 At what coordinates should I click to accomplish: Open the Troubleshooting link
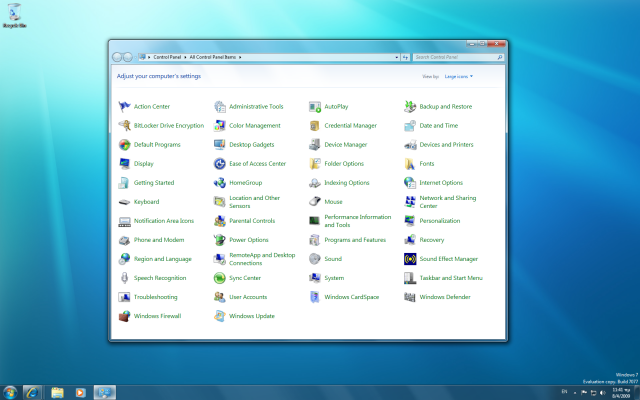pos(156,297)
